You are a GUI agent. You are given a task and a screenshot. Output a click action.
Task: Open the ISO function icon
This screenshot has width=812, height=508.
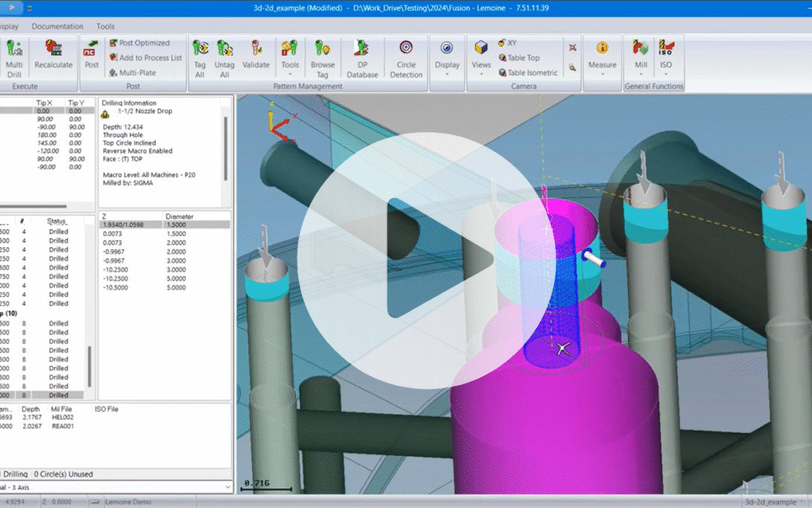665,58
